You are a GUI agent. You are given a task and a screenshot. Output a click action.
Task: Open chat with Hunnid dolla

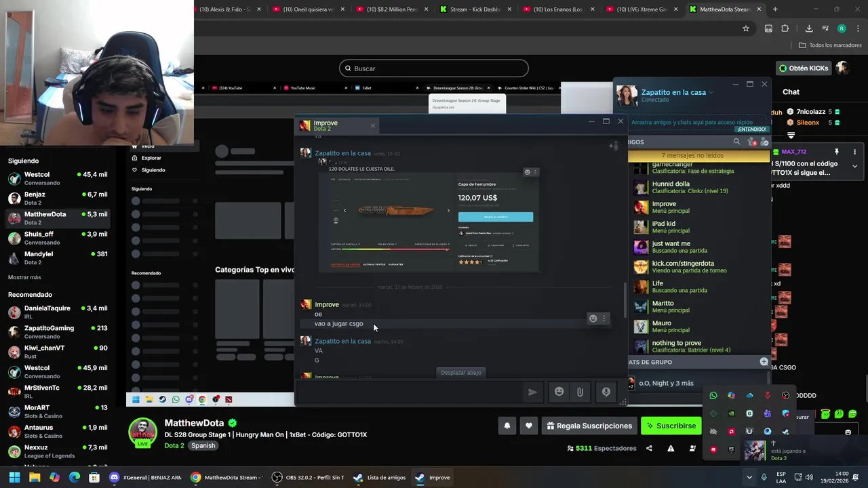tap(698, 187)
